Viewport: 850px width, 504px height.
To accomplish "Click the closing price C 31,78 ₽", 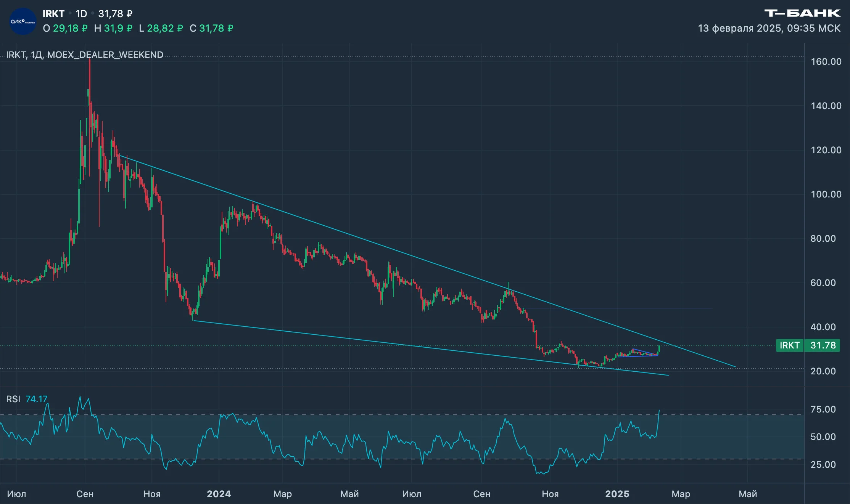I will [x=211, y=29].
